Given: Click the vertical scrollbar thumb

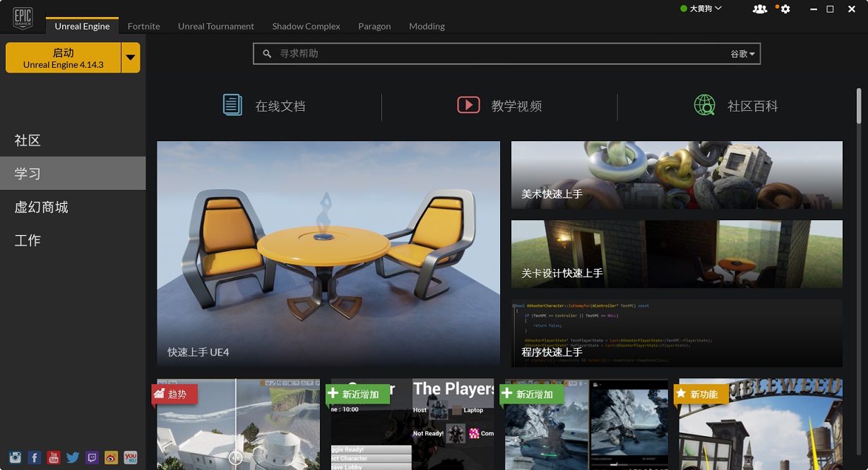Looking at the screenshot, I should pyautogui.click(x=860, y=104).
